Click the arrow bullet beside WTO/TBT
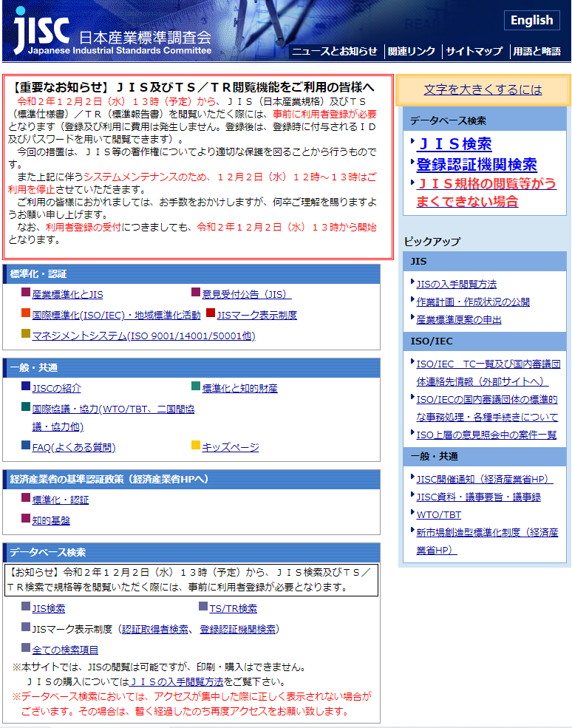Screen dimensions: 572x728 [413, 513]
